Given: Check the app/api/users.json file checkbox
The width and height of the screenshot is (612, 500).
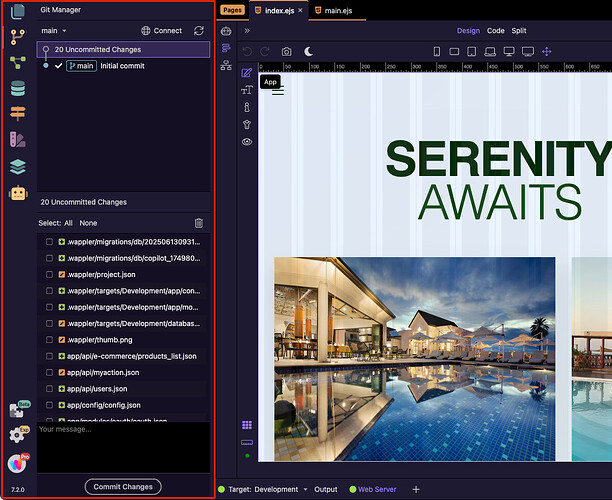Looking at the screenshot, I should 49,388.
